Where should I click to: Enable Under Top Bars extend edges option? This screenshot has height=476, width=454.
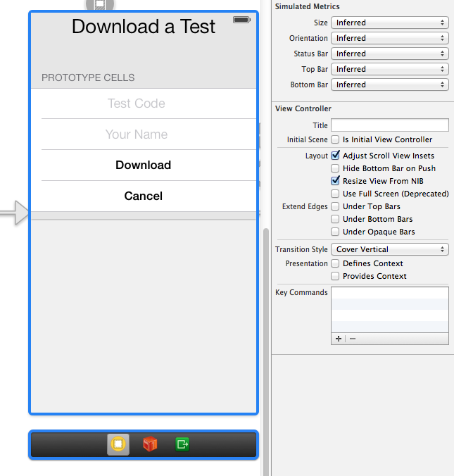click(336, 206)
